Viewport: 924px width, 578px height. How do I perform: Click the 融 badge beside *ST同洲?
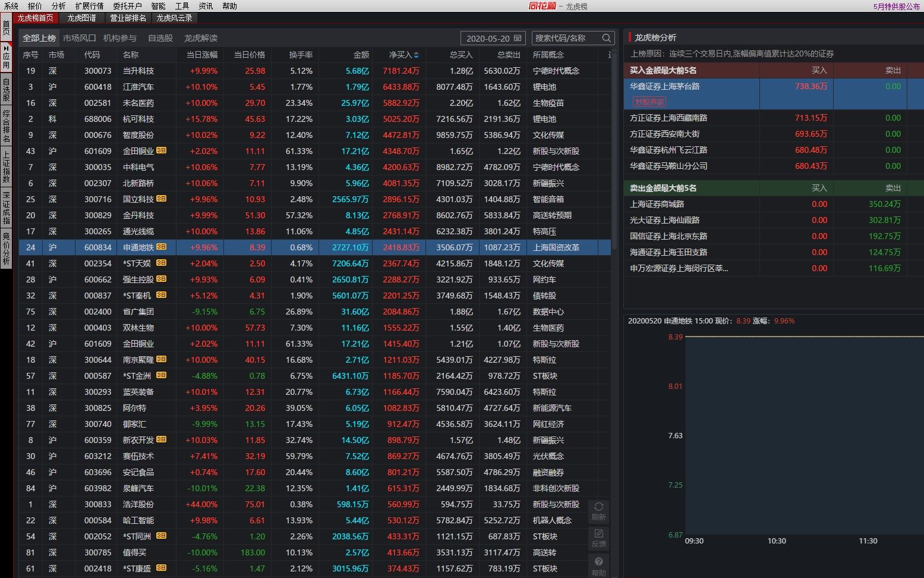tap(161, 536)
